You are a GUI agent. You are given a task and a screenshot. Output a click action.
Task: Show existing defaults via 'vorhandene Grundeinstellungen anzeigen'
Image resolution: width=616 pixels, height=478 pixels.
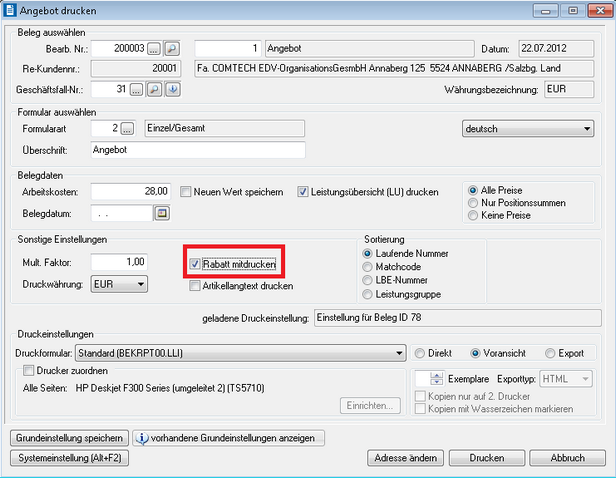pyautogui.click(x=229, y=438)
